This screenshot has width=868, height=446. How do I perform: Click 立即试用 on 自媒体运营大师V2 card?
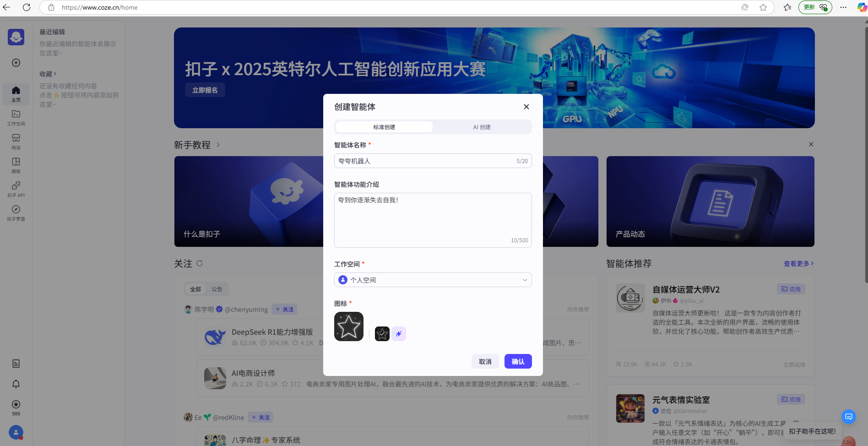pyautogui.click(x=794, y=364)
